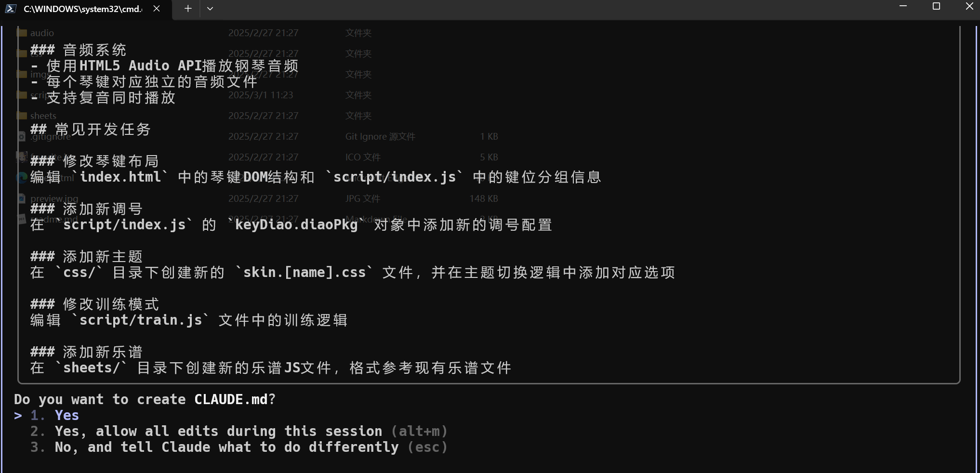This screenshot has height=473, width=980.
Task: Click the '## 常见开发任务' heading line
Action: [91, 129]
